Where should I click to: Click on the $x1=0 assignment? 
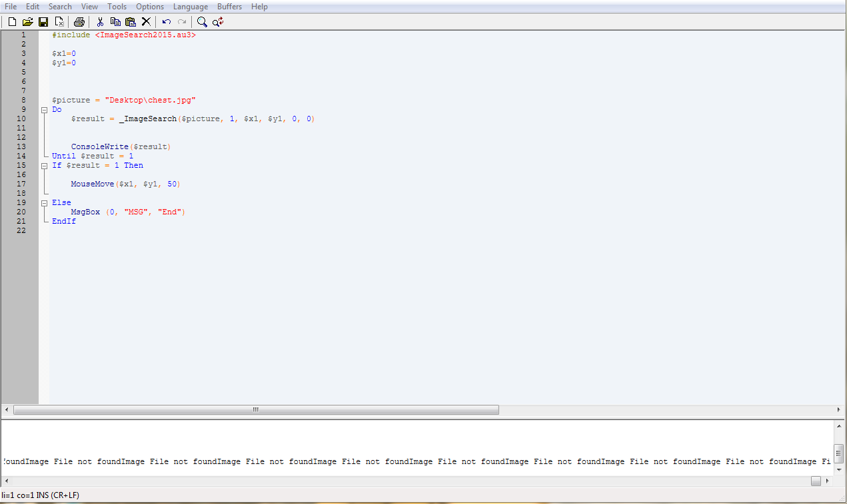click(64, 54)
